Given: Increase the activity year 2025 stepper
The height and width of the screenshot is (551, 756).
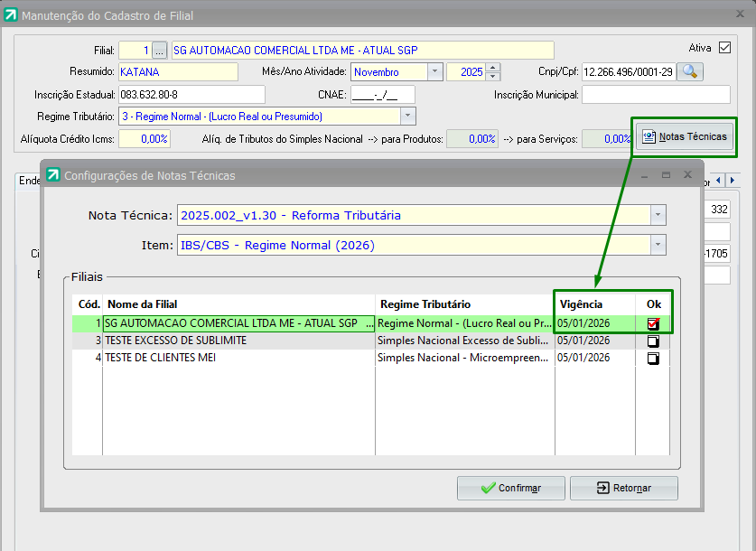Looking at the screenshot, I should pos(492,68).
